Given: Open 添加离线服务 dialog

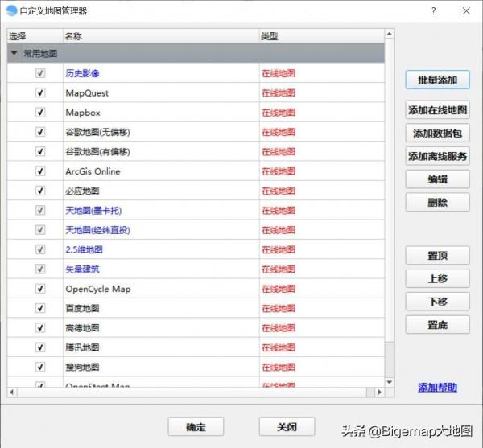Looking at the screenshot, I should (437, 157).
